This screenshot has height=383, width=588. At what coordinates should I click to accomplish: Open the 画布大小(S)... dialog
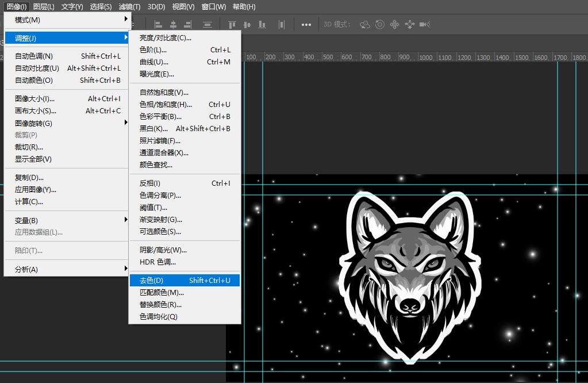pyautogui.click(x=66, y=110)
